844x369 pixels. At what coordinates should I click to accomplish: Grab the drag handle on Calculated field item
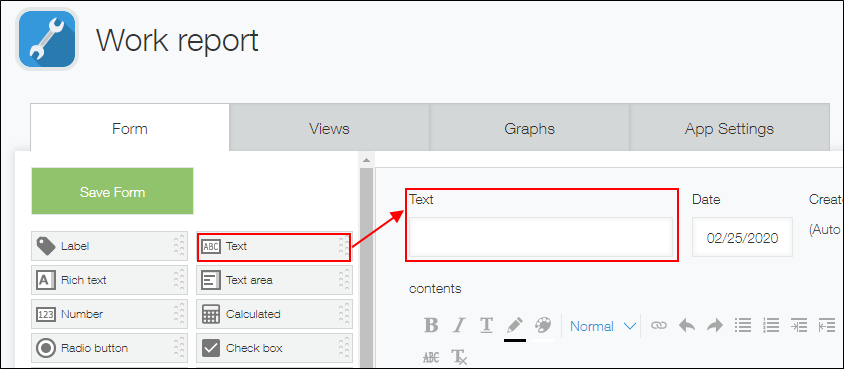click(344, 314)
